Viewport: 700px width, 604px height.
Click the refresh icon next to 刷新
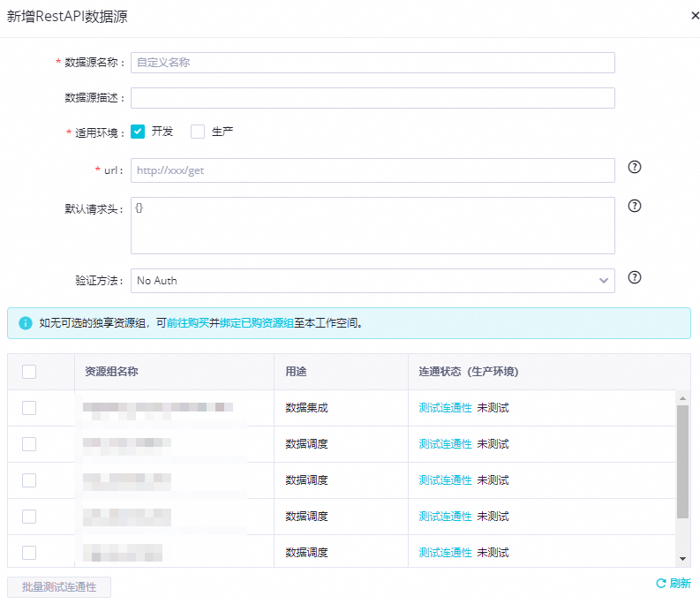(x=660, y=583)
